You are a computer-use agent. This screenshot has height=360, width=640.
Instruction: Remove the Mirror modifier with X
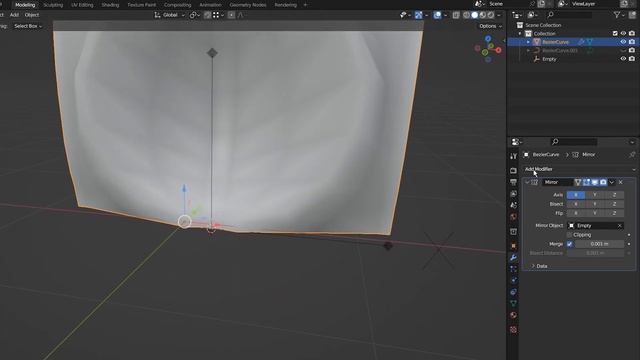(620, 182)
